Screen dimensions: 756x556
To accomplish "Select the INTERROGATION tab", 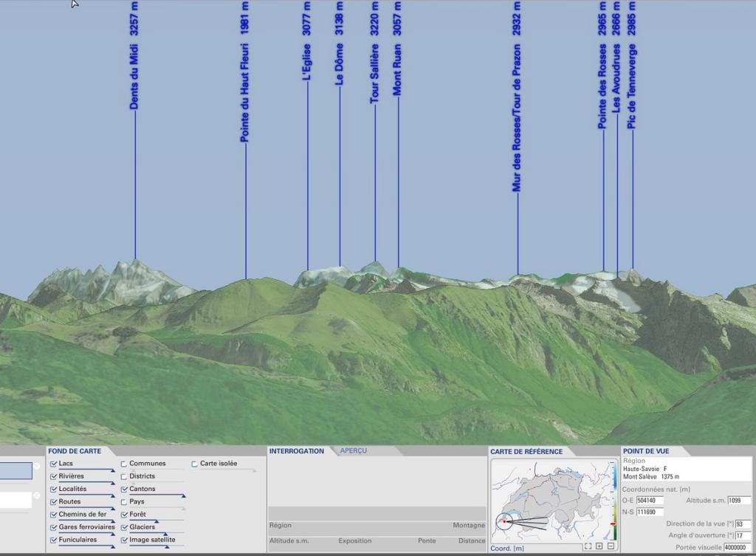I will 296,450.
